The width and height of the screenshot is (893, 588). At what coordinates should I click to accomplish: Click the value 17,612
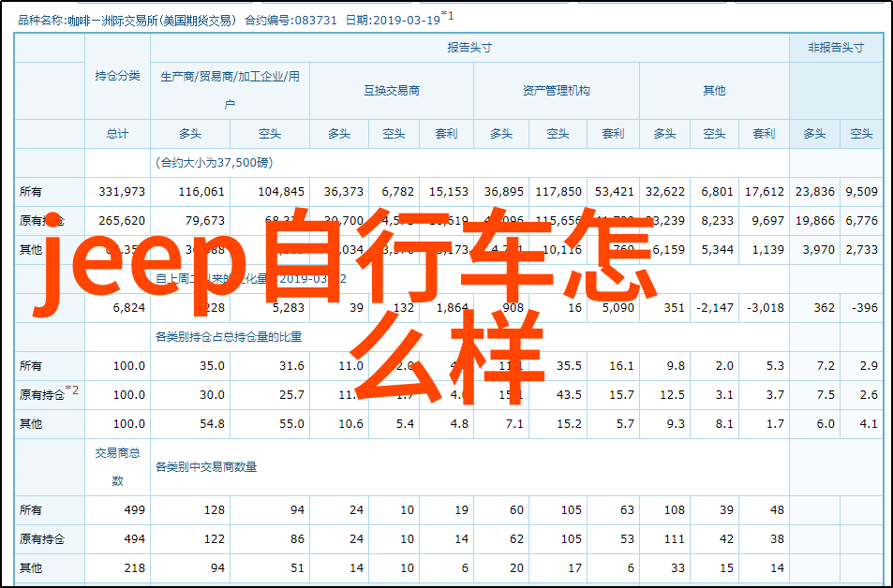pyautogui.click(x=765, y=192)
